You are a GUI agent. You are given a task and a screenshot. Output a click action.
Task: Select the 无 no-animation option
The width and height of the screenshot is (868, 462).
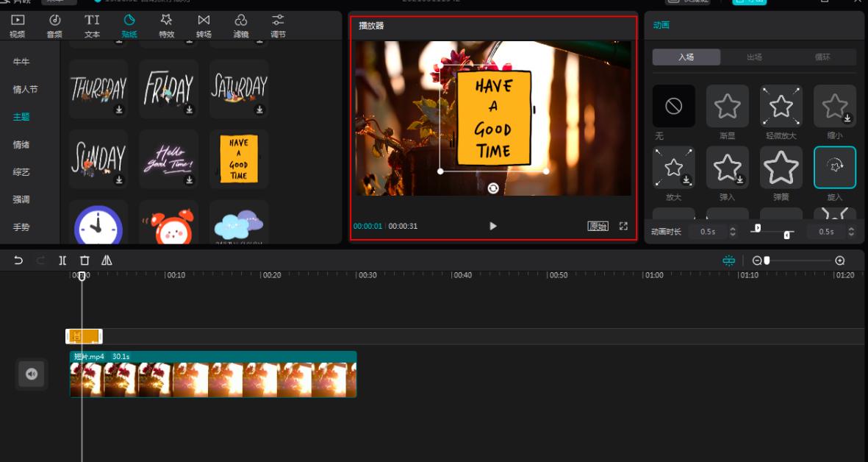point(673,107)
